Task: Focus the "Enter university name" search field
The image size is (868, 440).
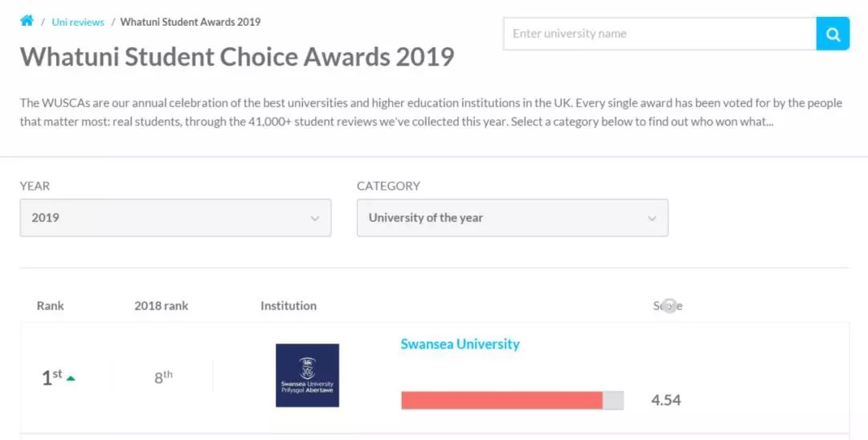Action: tap(659, 34)
